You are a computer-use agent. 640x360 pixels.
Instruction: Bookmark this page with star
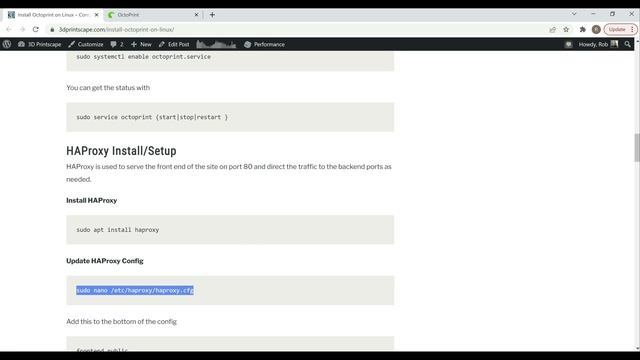tap(566, 29)
